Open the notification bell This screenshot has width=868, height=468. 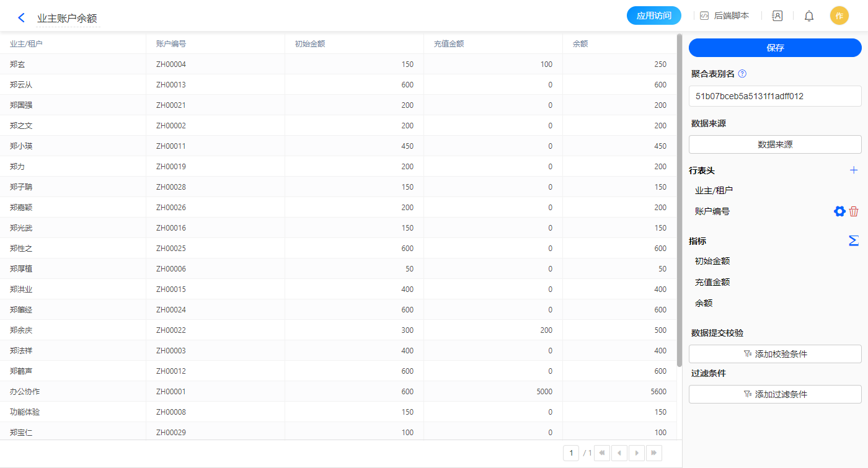(x=809, y=16)
